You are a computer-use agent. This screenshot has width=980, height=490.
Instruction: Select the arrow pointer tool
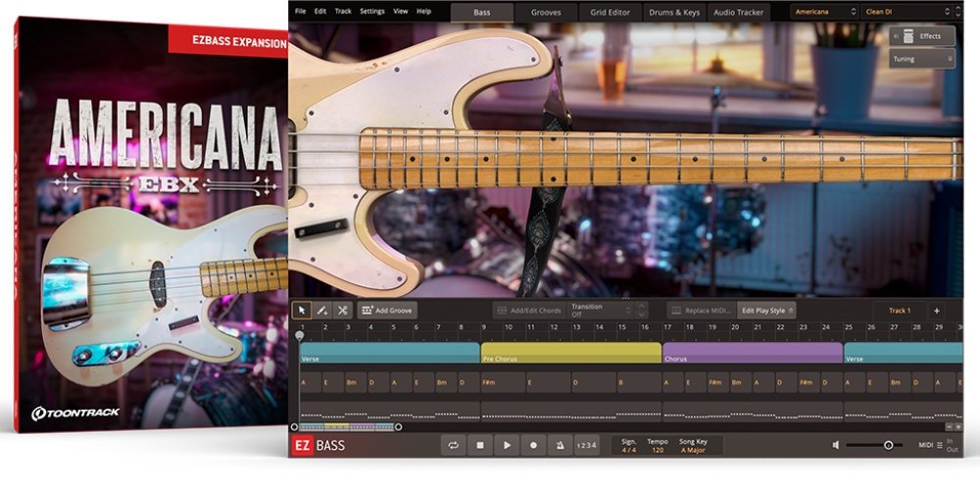click(x=303, y=310)
